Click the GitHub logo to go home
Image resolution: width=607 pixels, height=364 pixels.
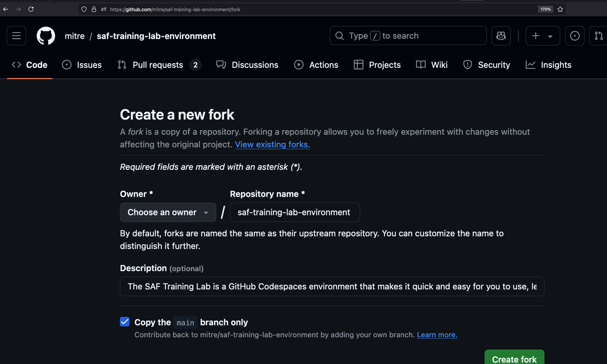[x=46, y=36]
